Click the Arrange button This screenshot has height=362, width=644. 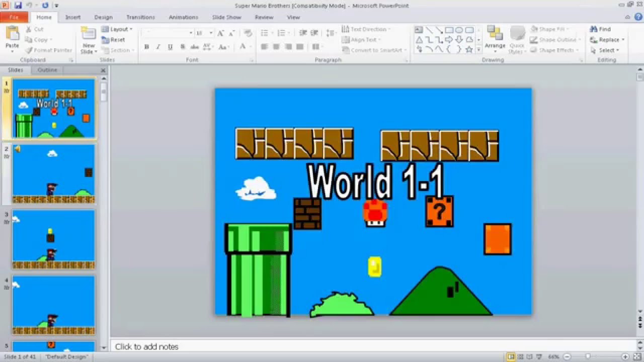(x=495, y=39)
